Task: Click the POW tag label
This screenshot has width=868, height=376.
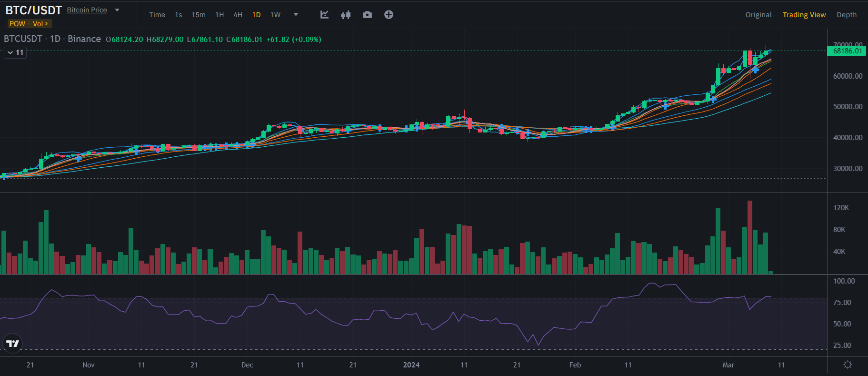Action: point(17,24)
